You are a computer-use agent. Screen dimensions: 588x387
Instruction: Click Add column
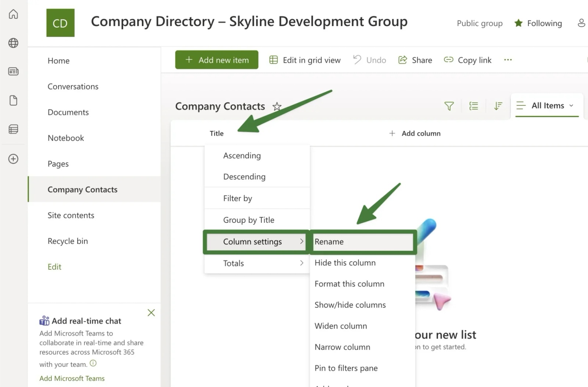click(415, 133)
